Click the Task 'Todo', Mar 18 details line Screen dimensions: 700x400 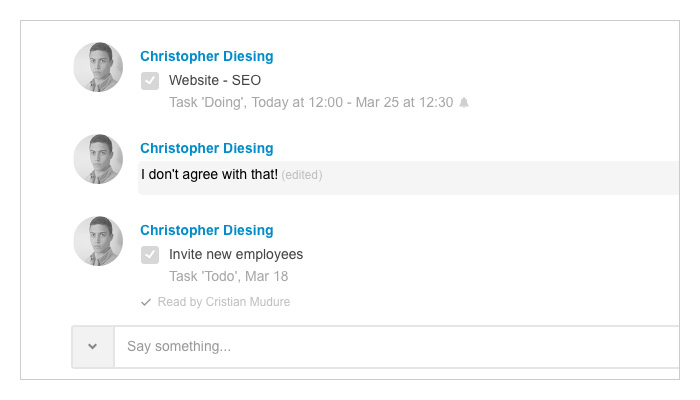229,276
